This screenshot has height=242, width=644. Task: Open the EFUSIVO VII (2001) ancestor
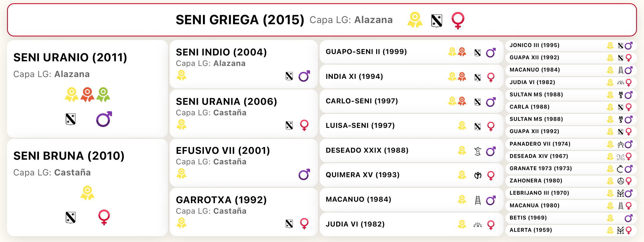coord(244,163)
